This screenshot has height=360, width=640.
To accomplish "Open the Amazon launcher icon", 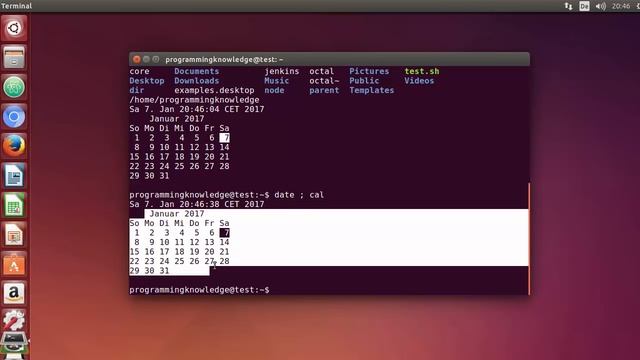I will (x=14, y=293).
